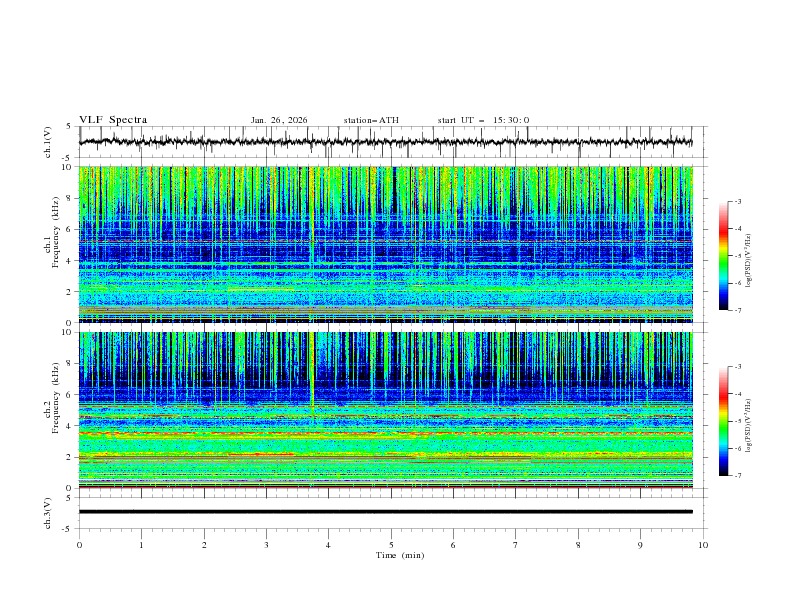
Task: Click time axis tick label '5'
Action: pos(391,545)
